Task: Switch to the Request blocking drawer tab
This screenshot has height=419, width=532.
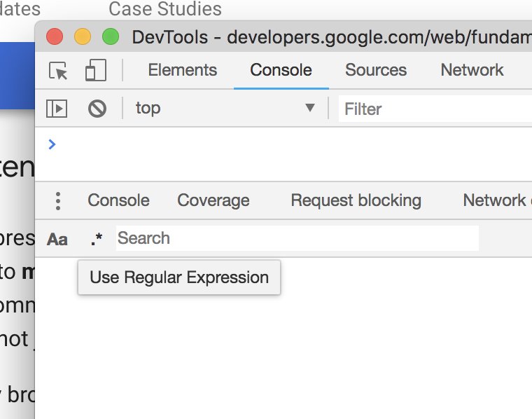Action: tap(356, 200)
